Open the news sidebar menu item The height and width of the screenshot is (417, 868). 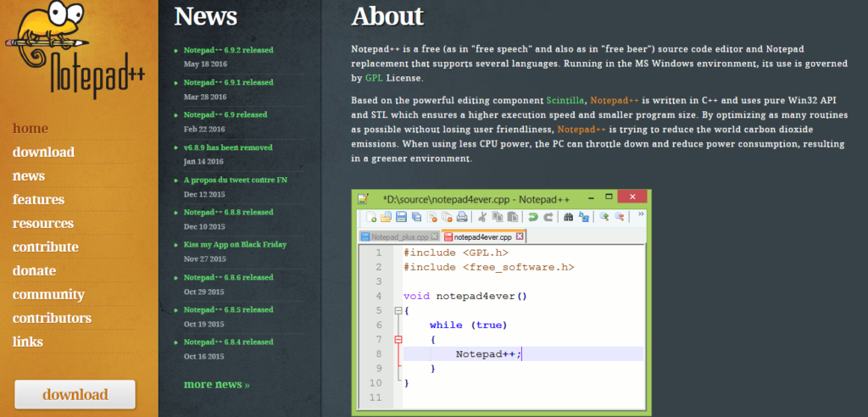29,176
